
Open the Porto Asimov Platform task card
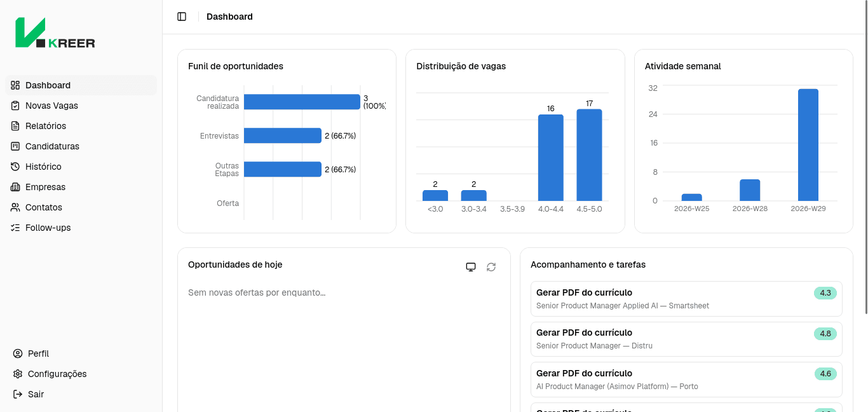(x=686, y=380)
